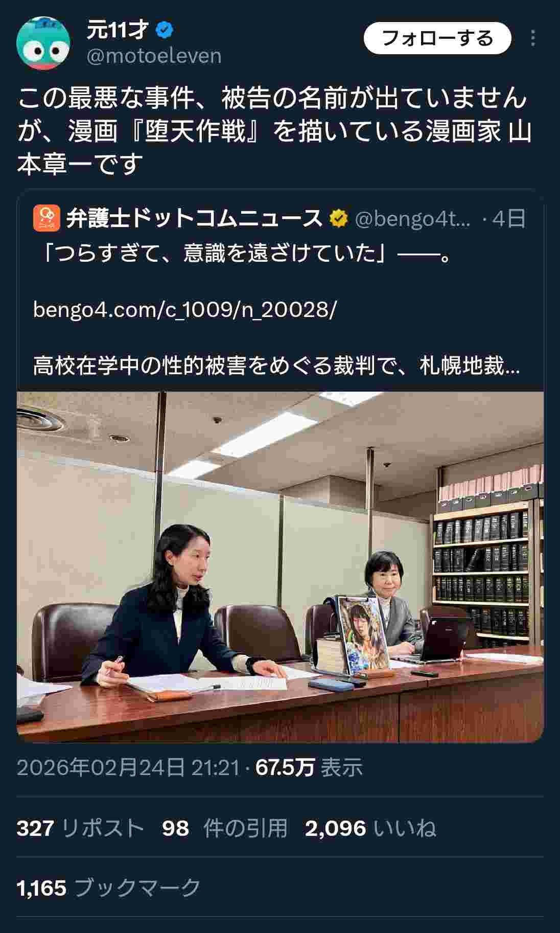Open the bengo4.com/c_1009/n_20028/ article link
The image size is (560, 933).
coord(185,310)
